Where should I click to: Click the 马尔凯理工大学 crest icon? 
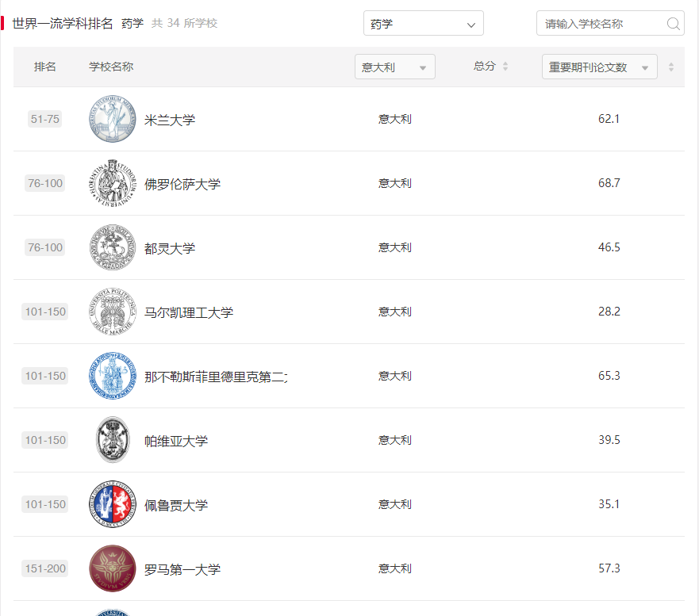[x=113, y=312]
